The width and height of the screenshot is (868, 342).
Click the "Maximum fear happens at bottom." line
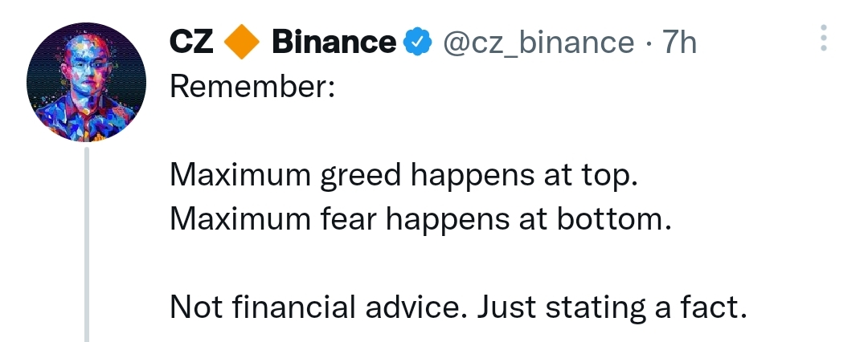[x=420, y=220]
